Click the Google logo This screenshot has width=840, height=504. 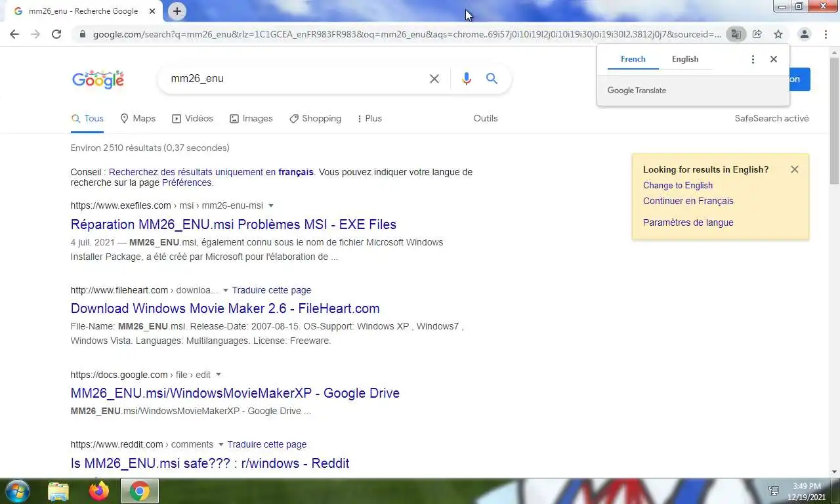tap(98, 79)
